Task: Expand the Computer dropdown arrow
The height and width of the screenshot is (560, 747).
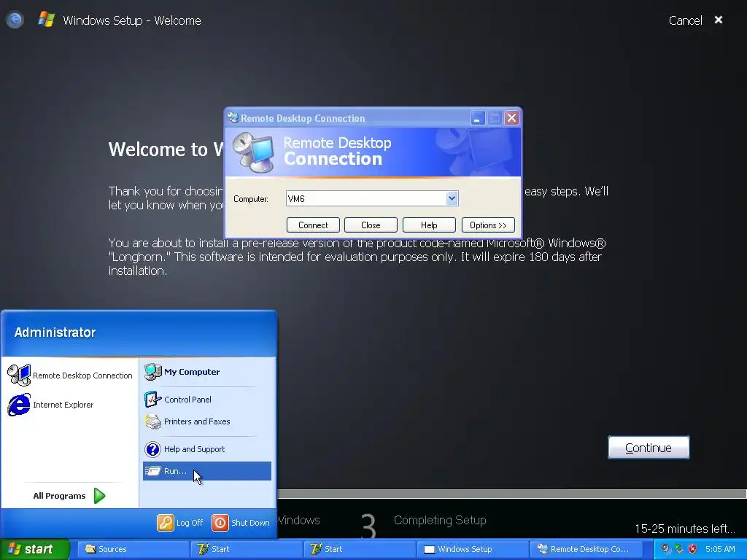Action: [452, 198]
